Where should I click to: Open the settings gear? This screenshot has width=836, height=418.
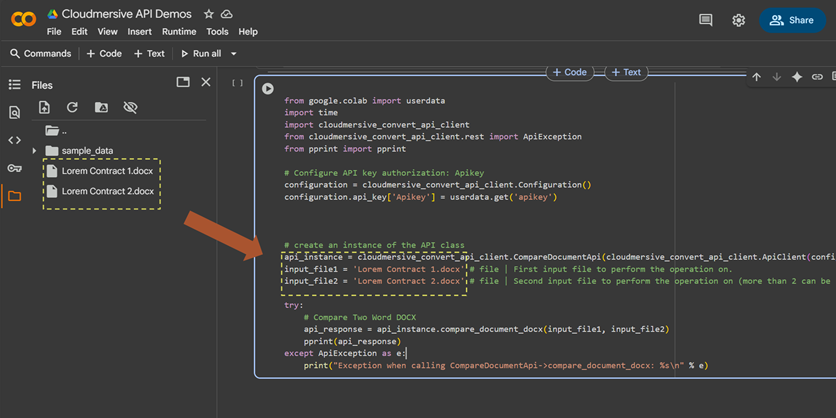pyautogui.click(x=738, y=20)
